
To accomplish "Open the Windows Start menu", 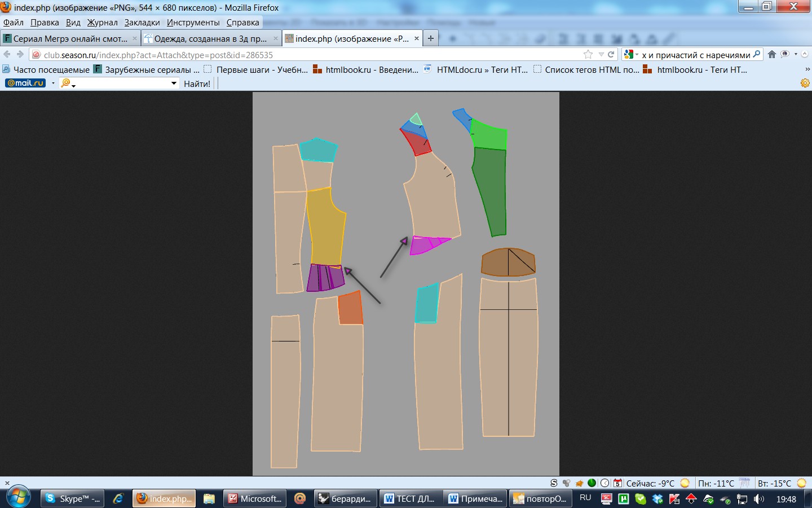I will [19, 497].
